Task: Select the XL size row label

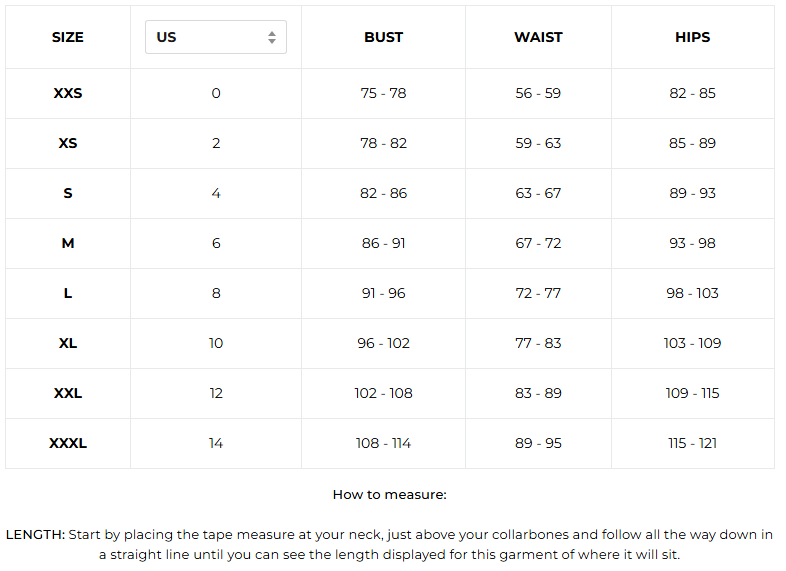Action: pyautogui.click(x=68, y=343)
